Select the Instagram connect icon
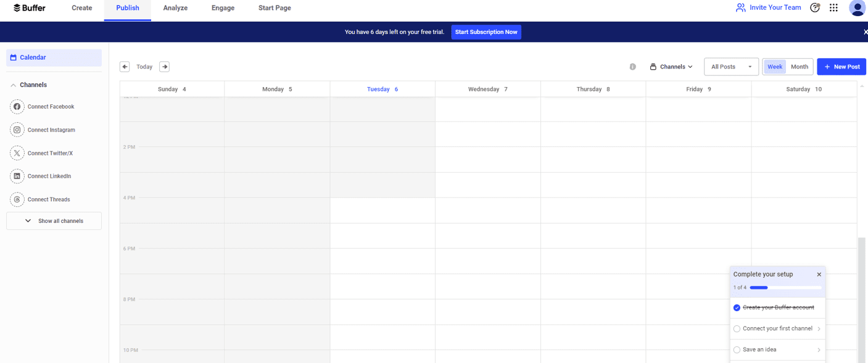Viewport: 868px width, 363px height. [x=17, y=130]
